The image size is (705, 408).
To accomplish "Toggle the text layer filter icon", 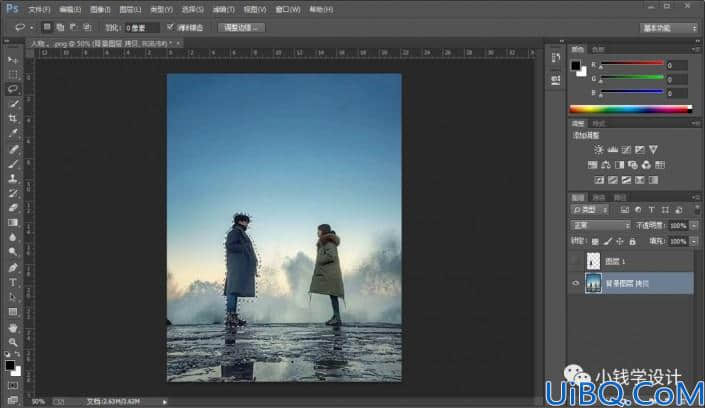I will (x=651, y=210).
